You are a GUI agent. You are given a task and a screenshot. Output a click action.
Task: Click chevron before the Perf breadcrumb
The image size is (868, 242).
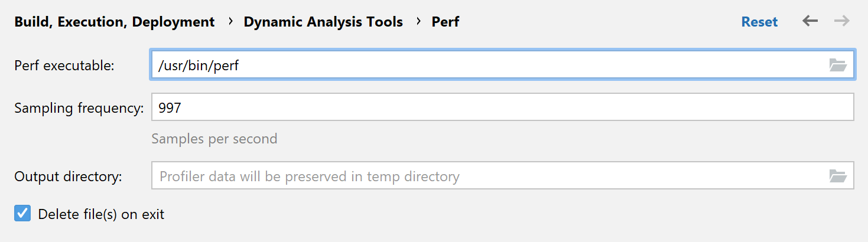tap(418, 22)
